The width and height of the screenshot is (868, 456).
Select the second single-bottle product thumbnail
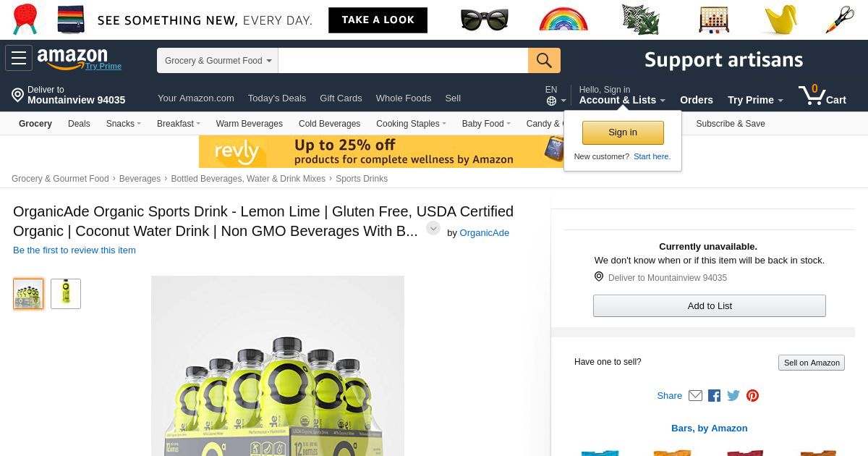[x=66, y=294]
